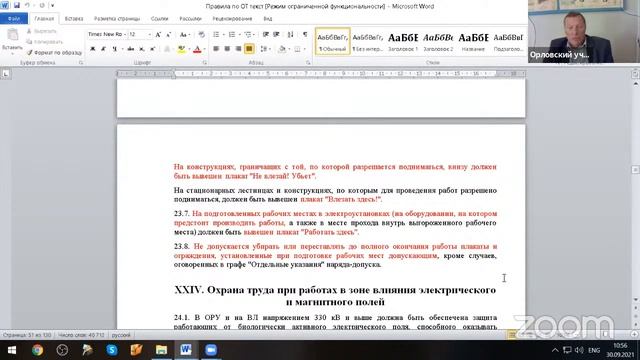Decrease the paragraph indent
Image resolution: width=640 pixels, height=360 pixels.
tap(266, 35)
